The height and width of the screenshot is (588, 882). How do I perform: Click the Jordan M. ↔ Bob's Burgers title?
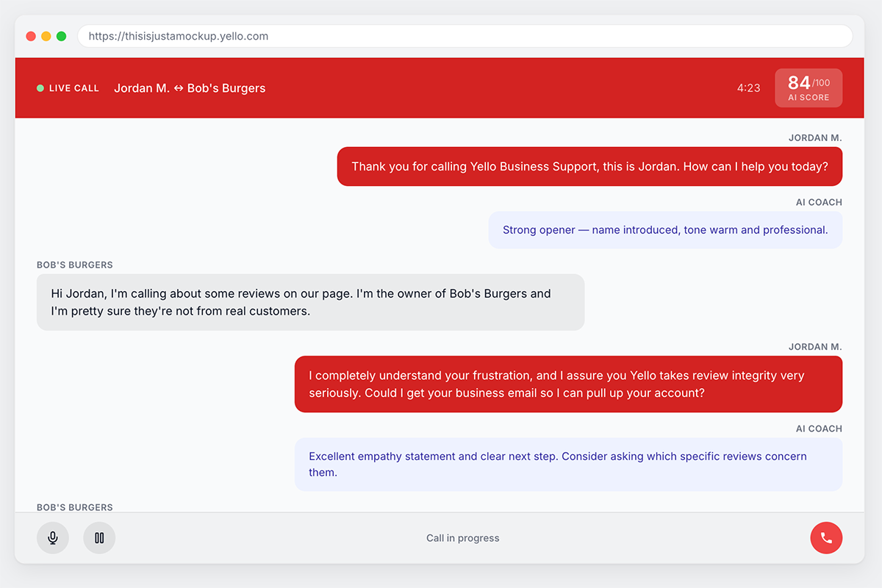(x=190, y=88)
